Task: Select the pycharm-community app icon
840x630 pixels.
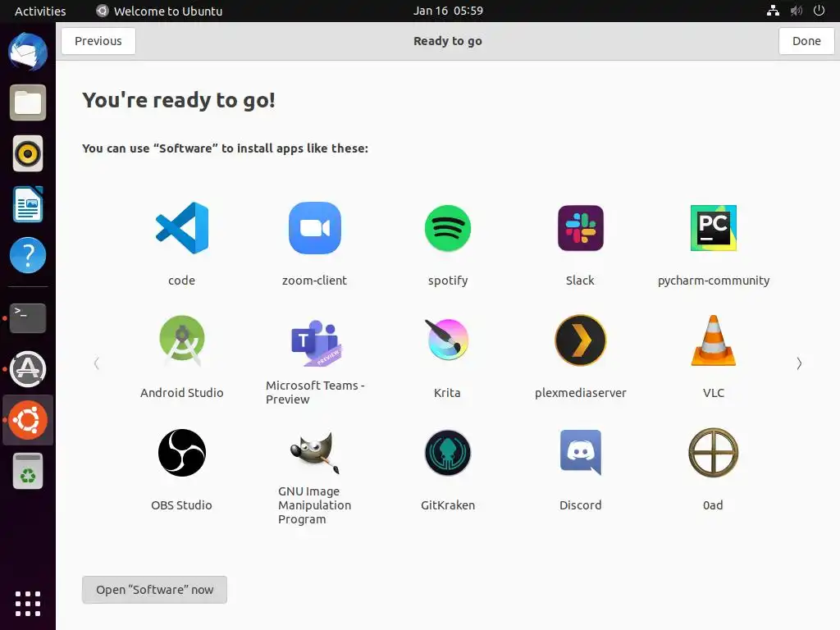Action: tap(714, 228)
